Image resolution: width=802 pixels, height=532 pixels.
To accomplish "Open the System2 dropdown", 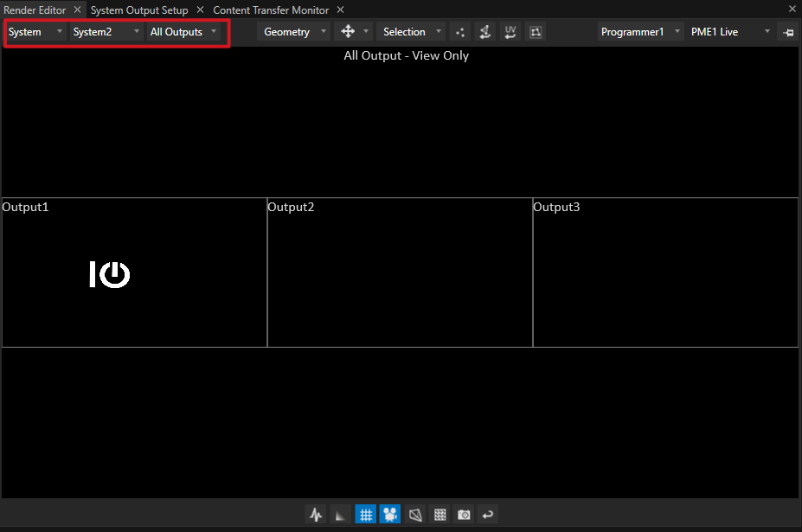I will pyautogui.click(x=106, y=32).
